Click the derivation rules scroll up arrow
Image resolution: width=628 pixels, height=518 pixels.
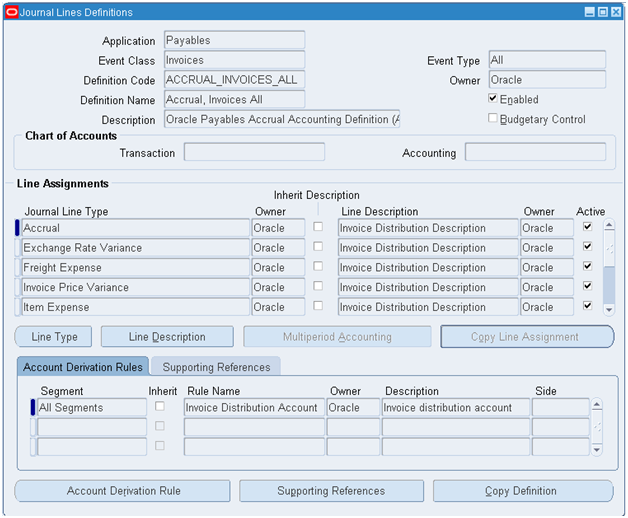(x=597, y=405)
